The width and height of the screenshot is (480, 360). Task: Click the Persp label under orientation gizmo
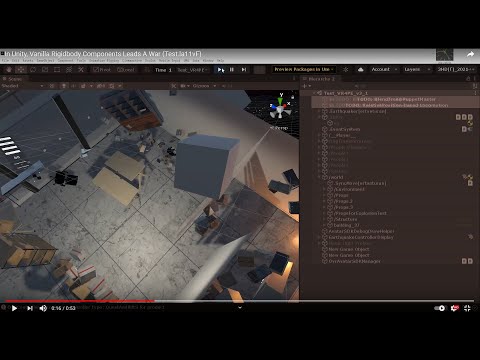pyautogui.click(x=279, y=128)
